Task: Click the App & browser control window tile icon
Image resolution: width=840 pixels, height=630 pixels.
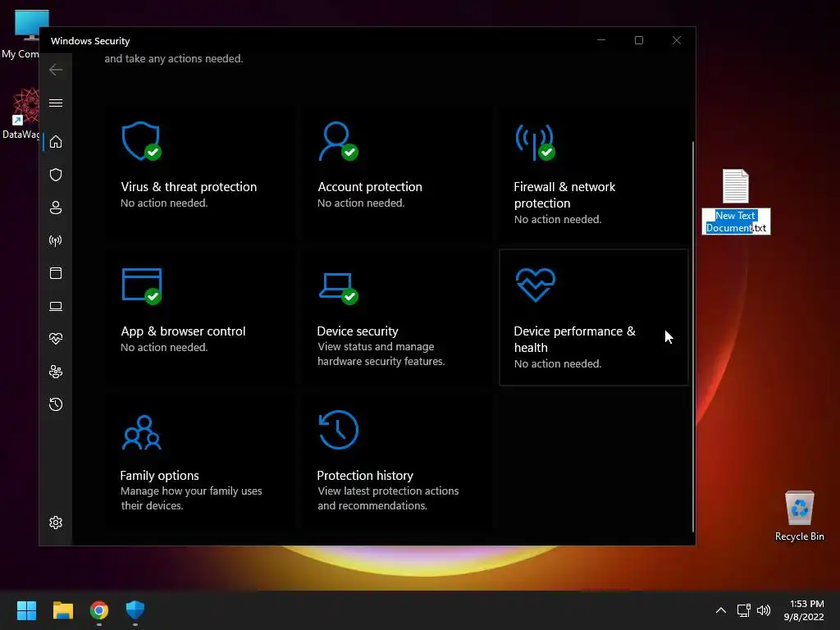Action: [x=141, y=286]
